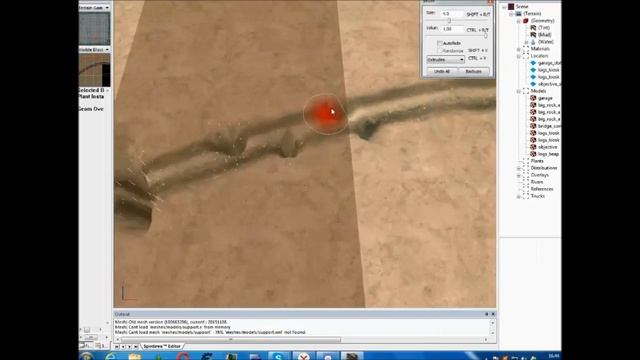Jump to first tab arrow in tab bar
Viewport: 640px width, 360px height.
tap(117, 347)
